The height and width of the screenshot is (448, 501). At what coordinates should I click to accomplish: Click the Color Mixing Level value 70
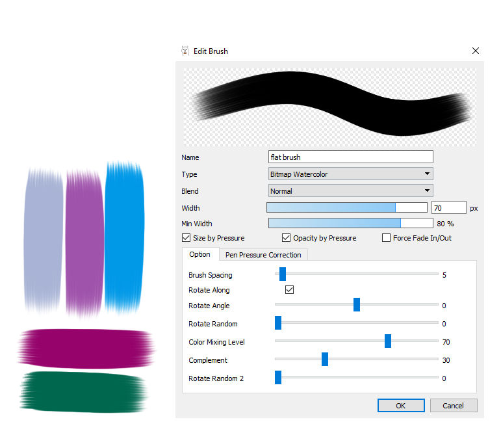click(446, 342)
